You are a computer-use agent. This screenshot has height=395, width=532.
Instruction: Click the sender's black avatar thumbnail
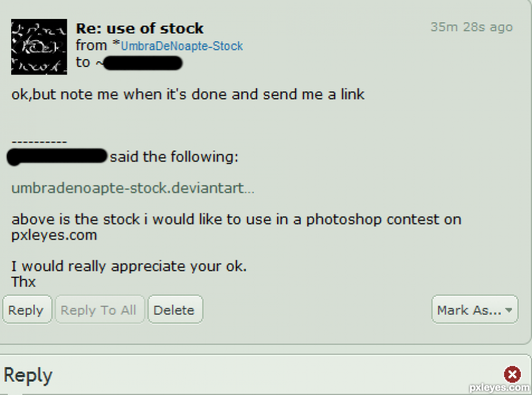pos(39,47)
